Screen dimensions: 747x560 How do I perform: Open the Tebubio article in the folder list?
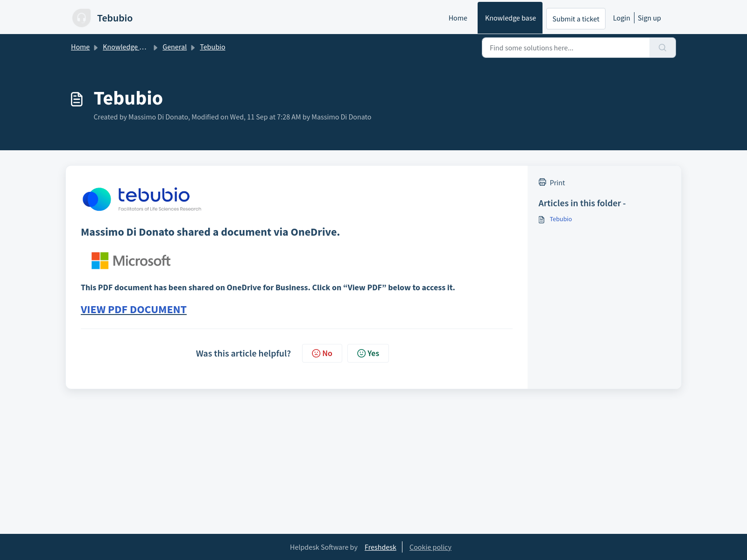(x=561, y=219)
